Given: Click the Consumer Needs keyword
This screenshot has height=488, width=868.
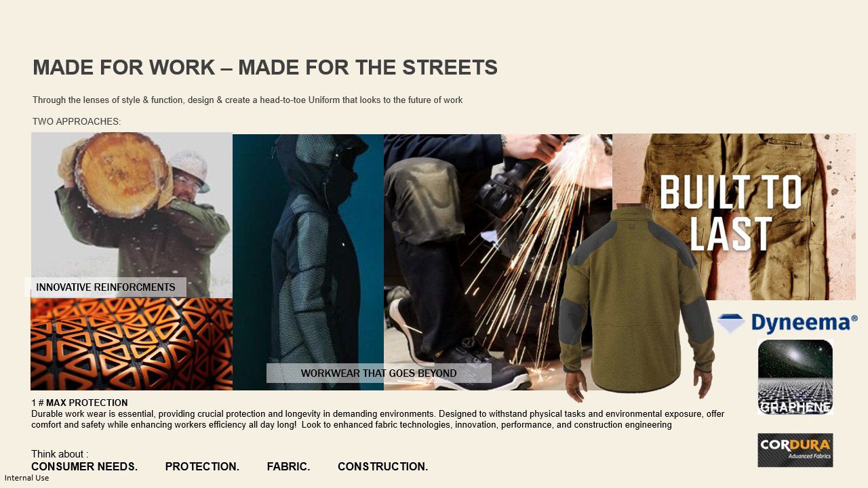Looking at the screenshot, I should pos(84,466).
